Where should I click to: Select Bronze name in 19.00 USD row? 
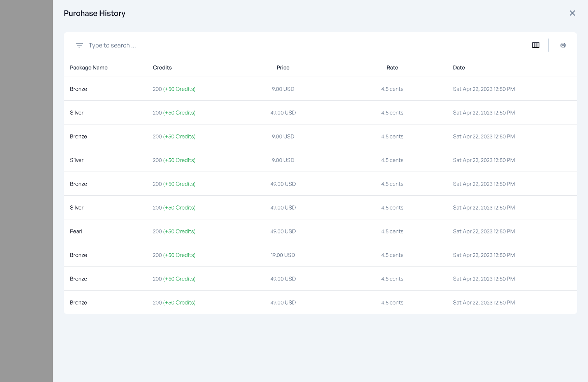pyautogui.click(x=79, y=255)
